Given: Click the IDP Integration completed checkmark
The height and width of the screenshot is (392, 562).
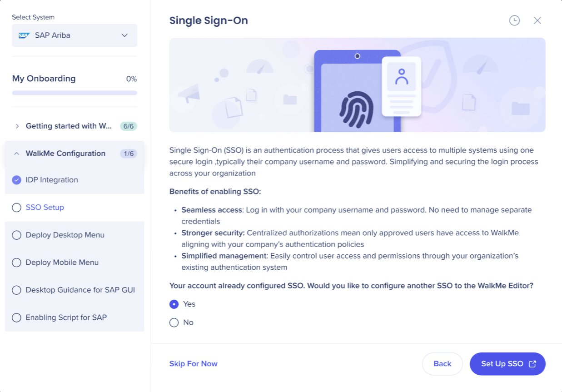Looking at the screenshot, I should point(17,180).
